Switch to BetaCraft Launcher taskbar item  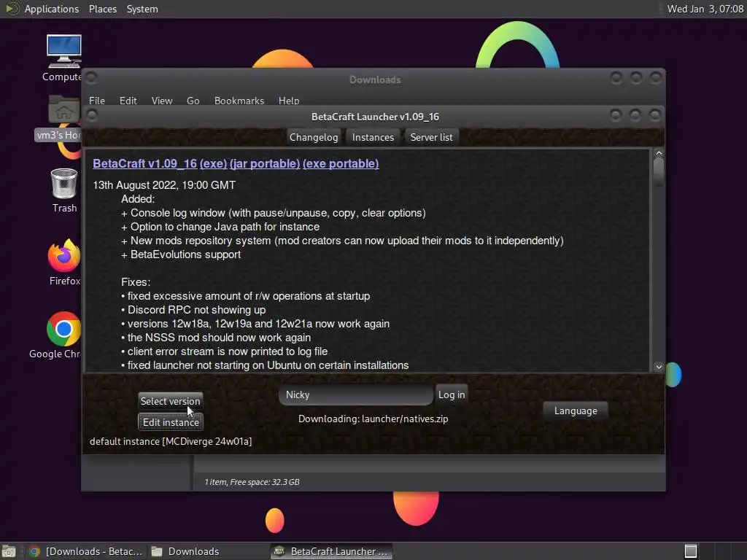coord(332,551)
